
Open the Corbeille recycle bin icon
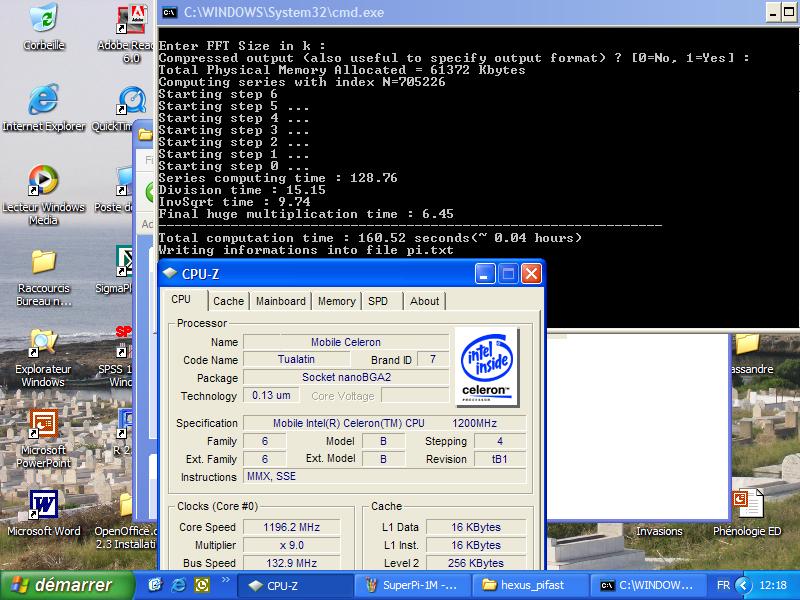coord(44,18)
